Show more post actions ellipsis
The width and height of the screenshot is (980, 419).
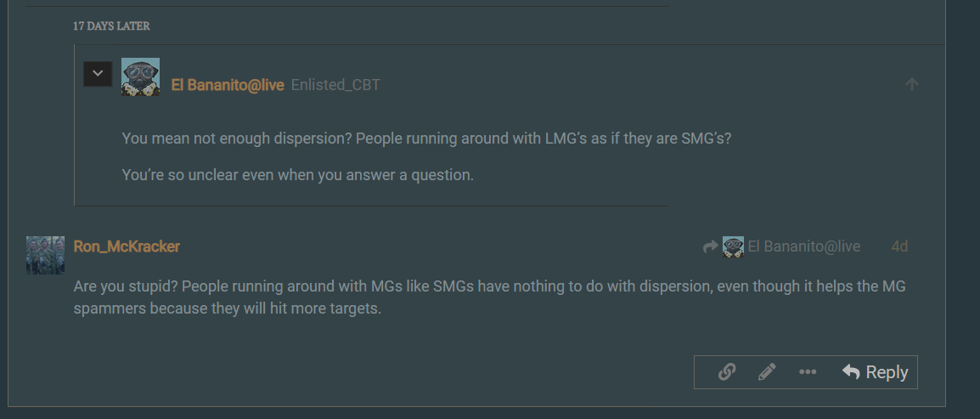pos(808,372)
